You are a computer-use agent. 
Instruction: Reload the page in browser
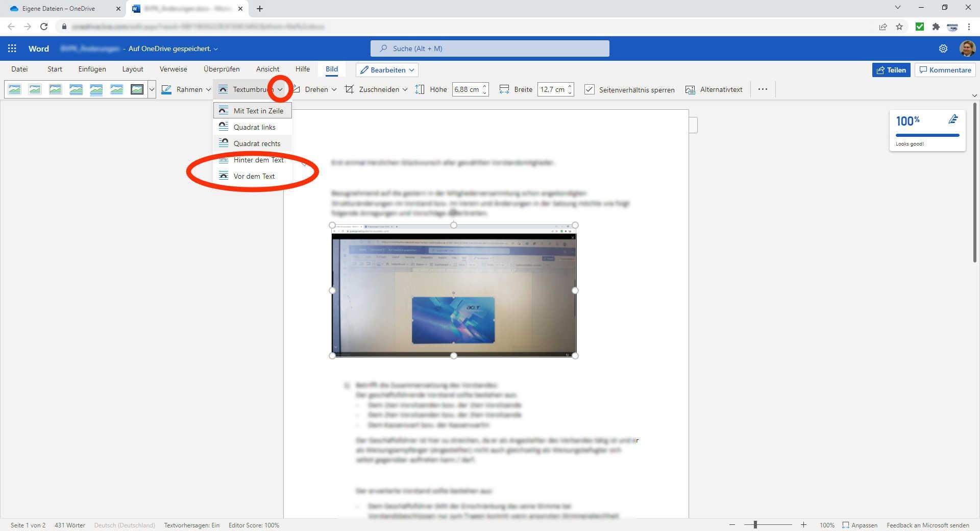coord(44,27)
